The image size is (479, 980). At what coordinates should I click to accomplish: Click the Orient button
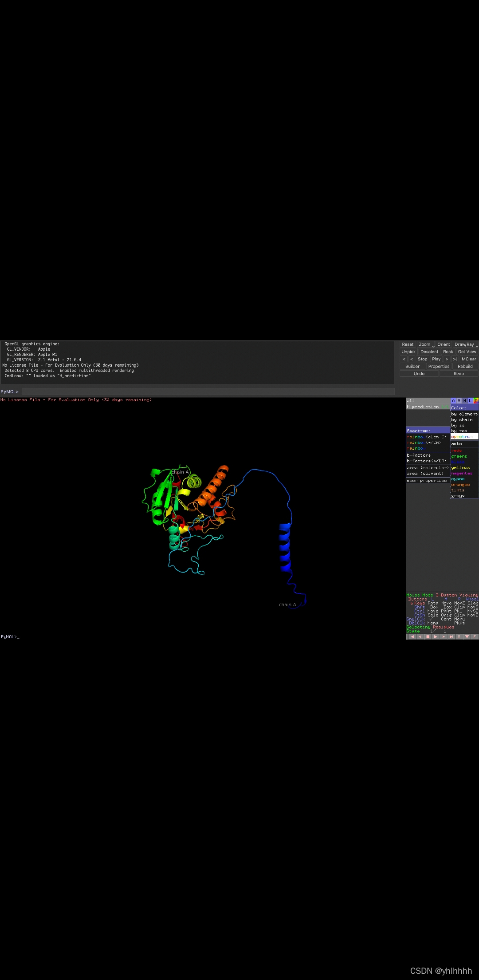point(444,344)
